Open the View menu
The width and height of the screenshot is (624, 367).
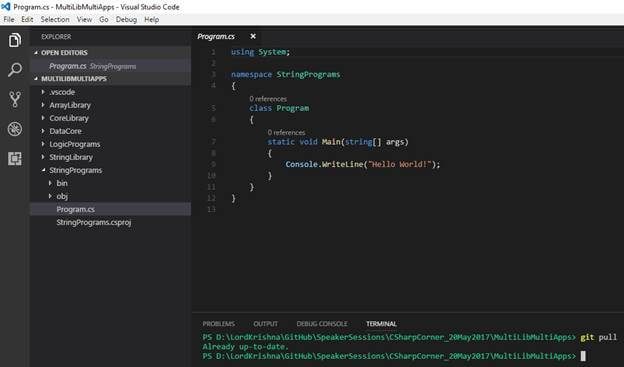click(x=84, y=20)
